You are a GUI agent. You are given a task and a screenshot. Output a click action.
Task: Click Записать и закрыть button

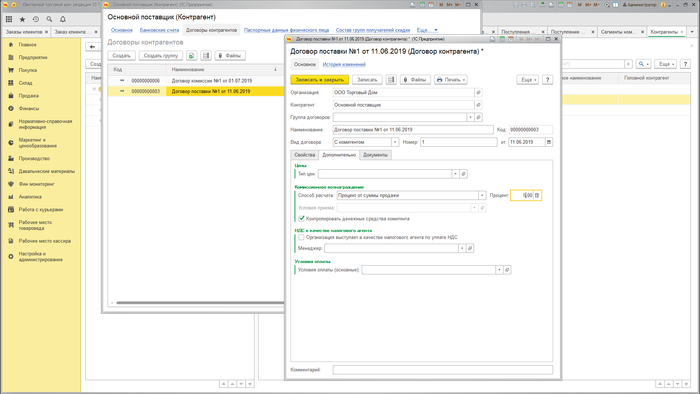click(320, 80)
